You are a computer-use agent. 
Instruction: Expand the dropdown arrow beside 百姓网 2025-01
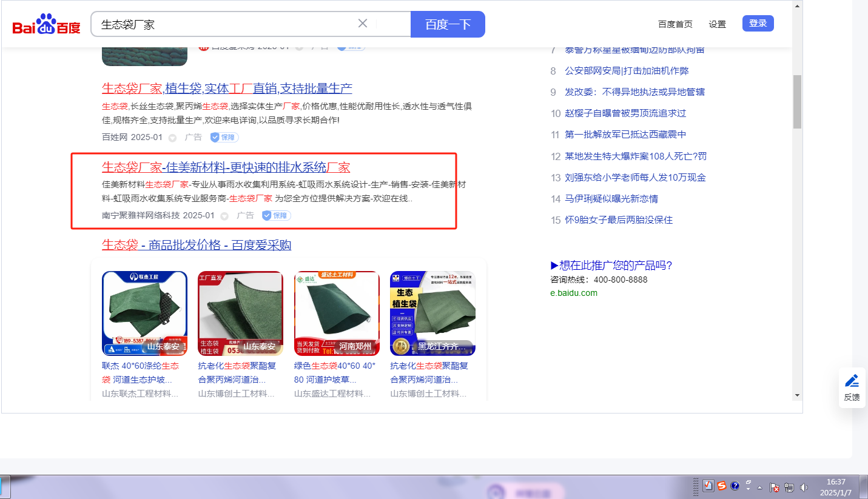[172, 138]
